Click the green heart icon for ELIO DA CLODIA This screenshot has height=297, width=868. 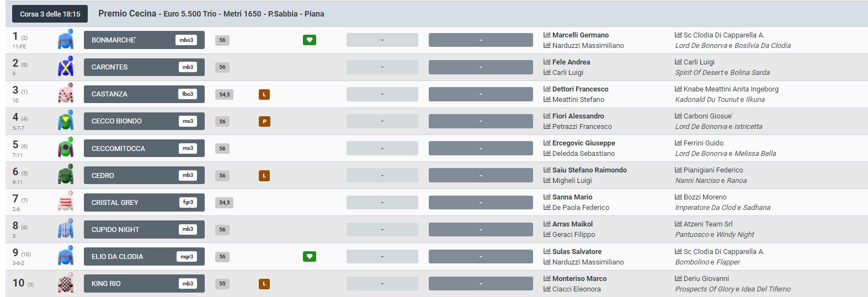coord(309,257)
